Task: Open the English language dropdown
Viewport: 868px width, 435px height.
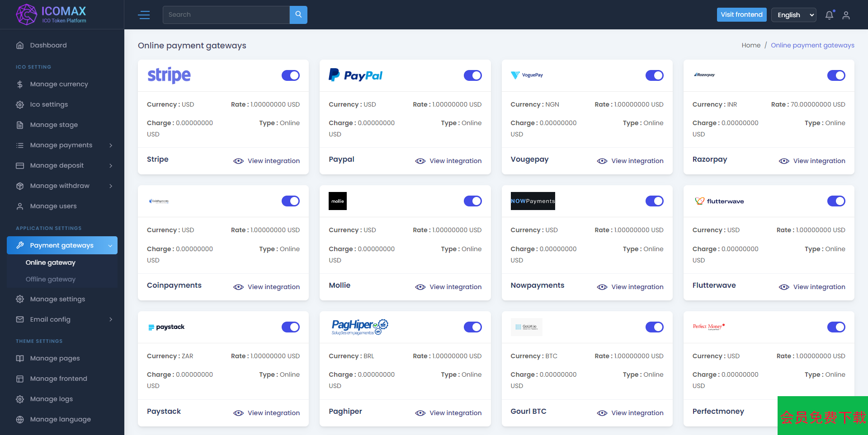Action: tap(793, 15)
